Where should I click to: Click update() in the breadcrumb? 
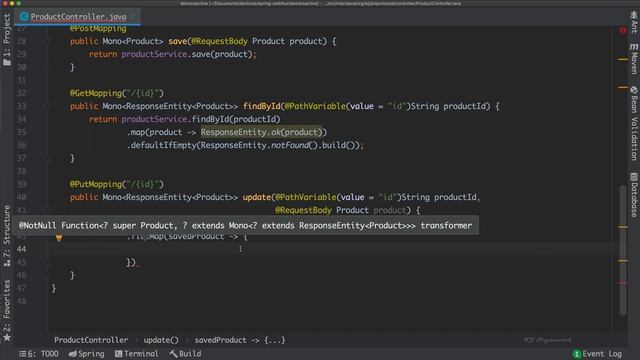(161, 340)
